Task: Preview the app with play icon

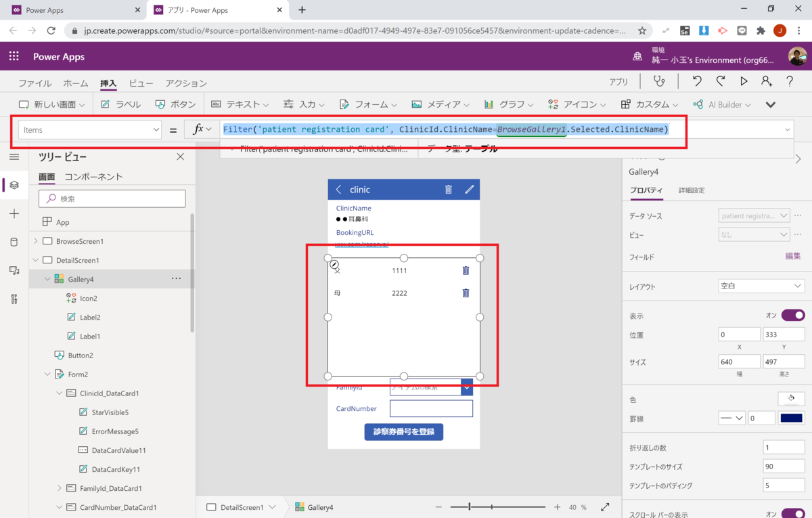Action: click(744, 81)
